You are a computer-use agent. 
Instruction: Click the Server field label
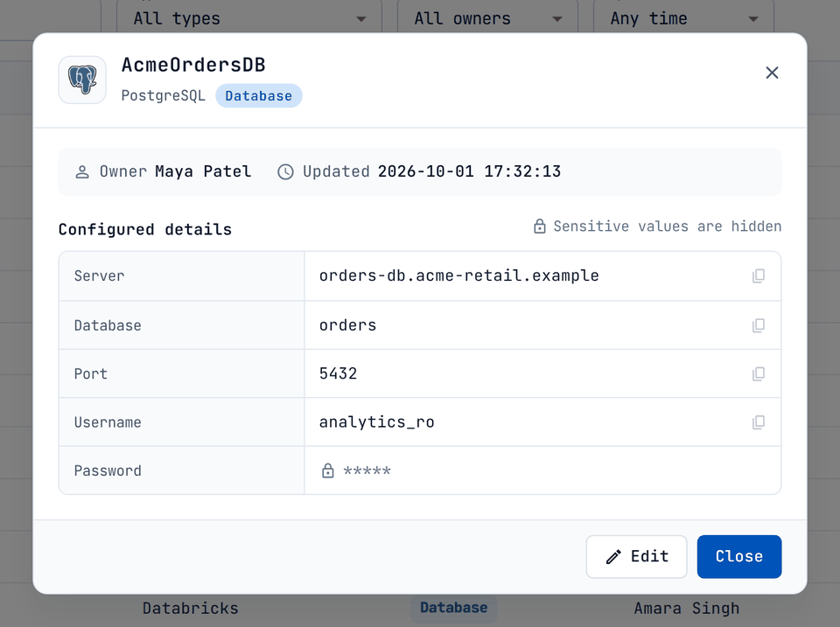pyautogui.click(x=99, y=275)
